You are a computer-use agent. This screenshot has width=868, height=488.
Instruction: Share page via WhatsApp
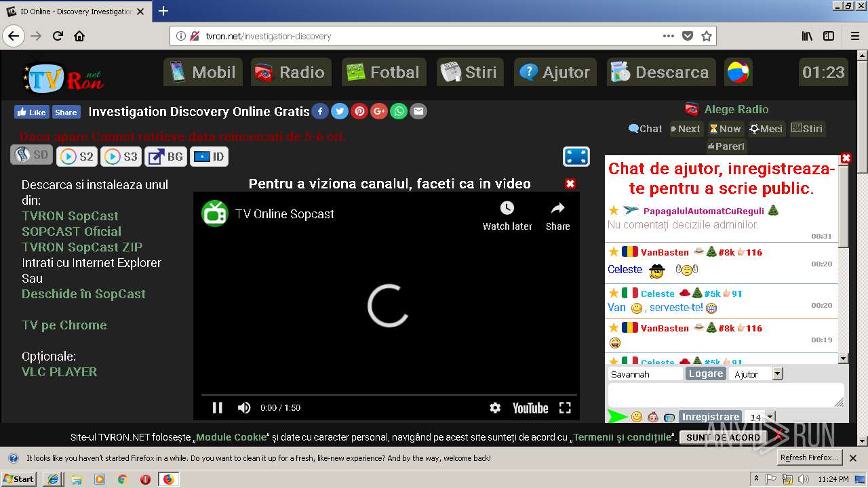pyautogui.click(x=399, y=111)
